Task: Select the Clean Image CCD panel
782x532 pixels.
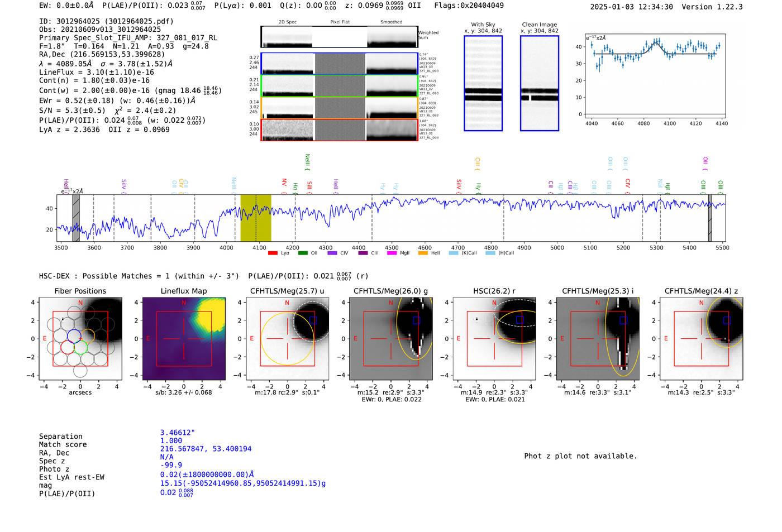Action: 540,83
